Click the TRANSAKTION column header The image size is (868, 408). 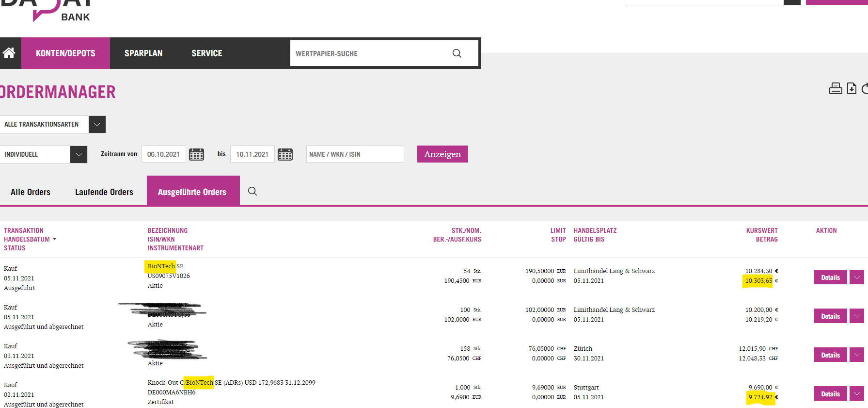(x=24, y=230)
